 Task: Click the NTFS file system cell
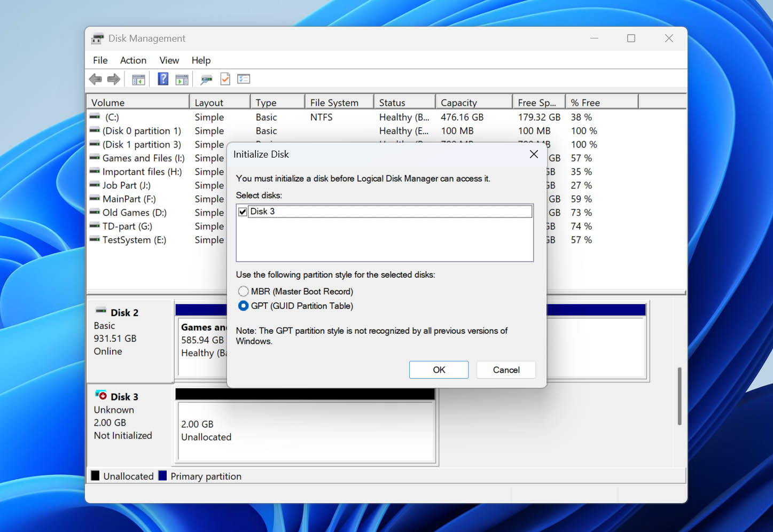(x=321, y=117)
